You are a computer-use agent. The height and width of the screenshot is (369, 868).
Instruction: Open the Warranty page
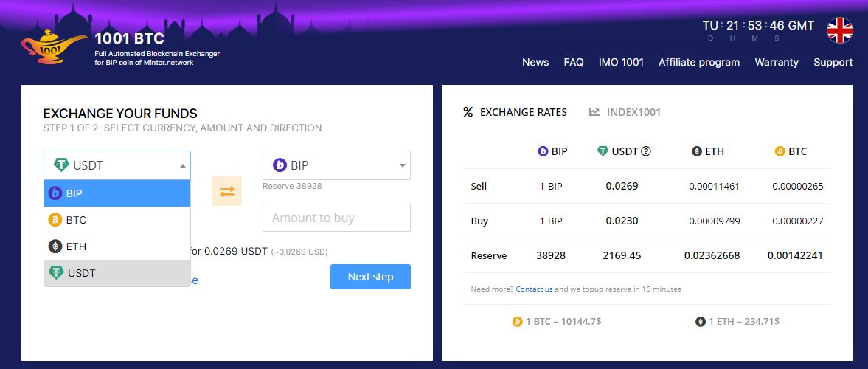point(777,62)
